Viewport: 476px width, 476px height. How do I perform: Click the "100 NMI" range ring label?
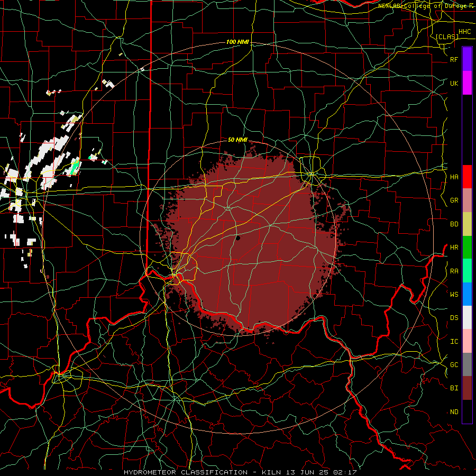[x=237, y=42]
